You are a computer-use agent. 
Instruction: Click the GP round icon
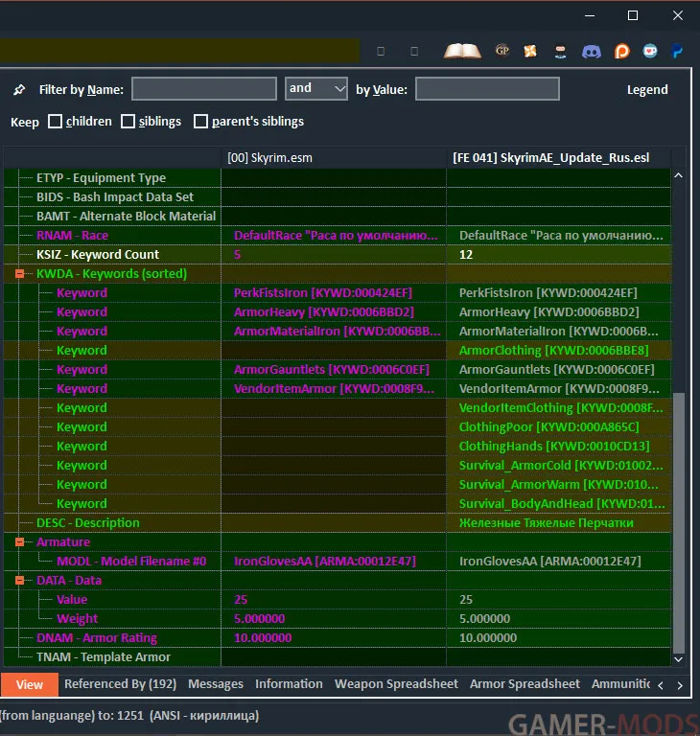[x=502, y=51]
